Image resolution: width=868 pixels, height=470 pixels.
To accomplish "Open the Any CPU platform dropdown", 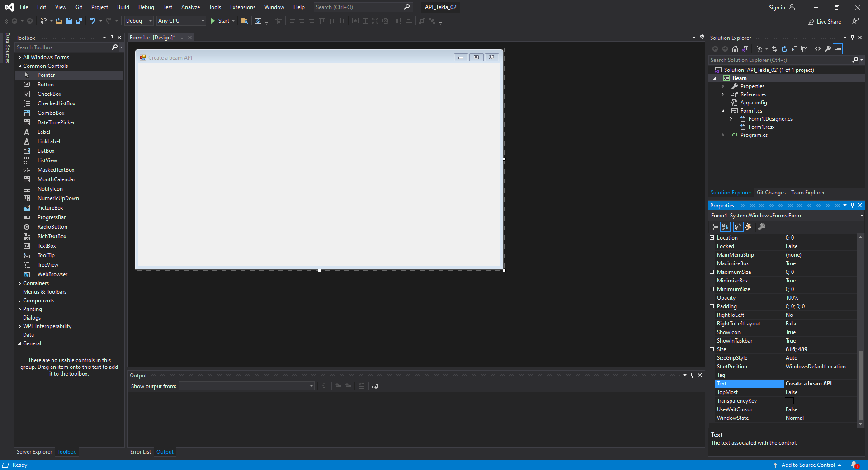I will (x=203, y=21).
